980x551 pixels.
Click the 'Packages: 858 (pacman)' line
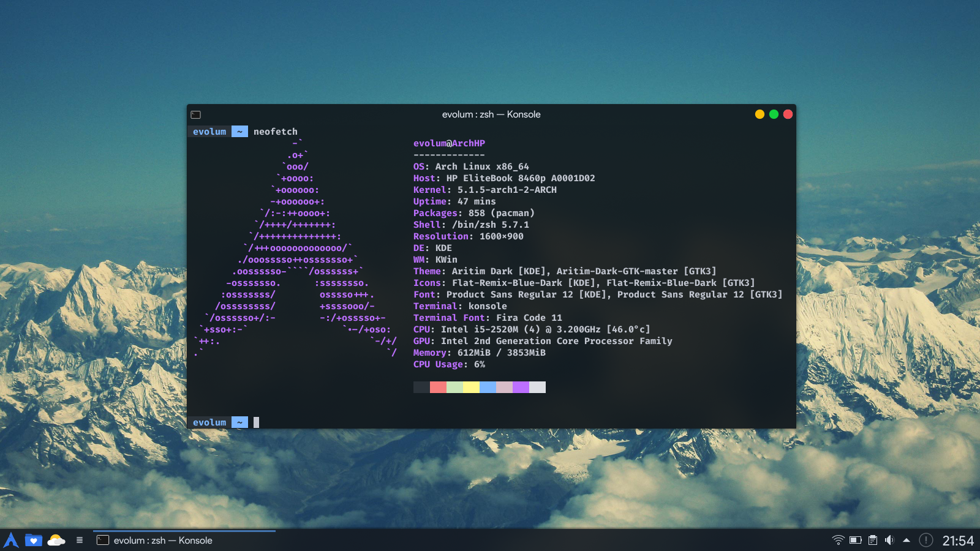click(x=474, y=213)
